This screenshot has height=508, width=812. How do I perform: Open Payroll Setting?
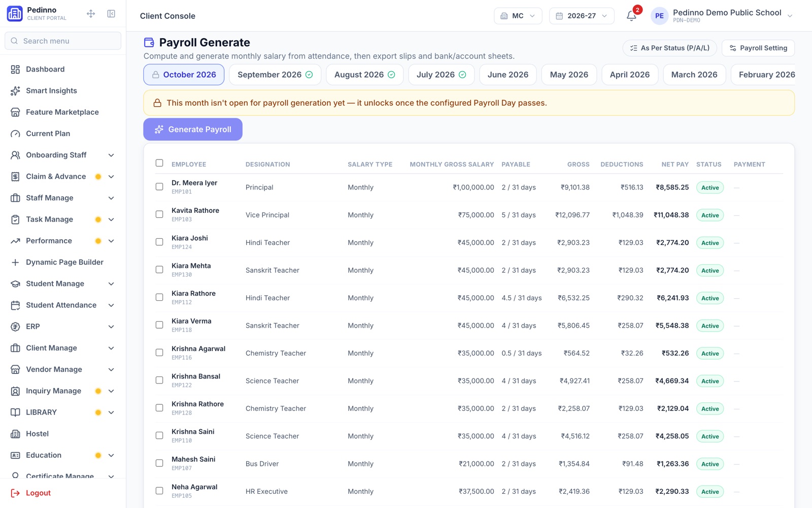tap(758, 48)
